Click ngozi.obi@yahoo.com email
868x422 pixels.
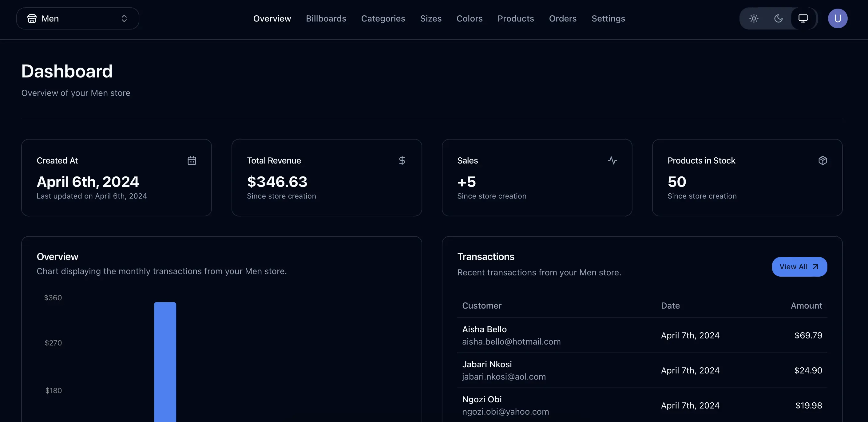(x=505, y=412)
